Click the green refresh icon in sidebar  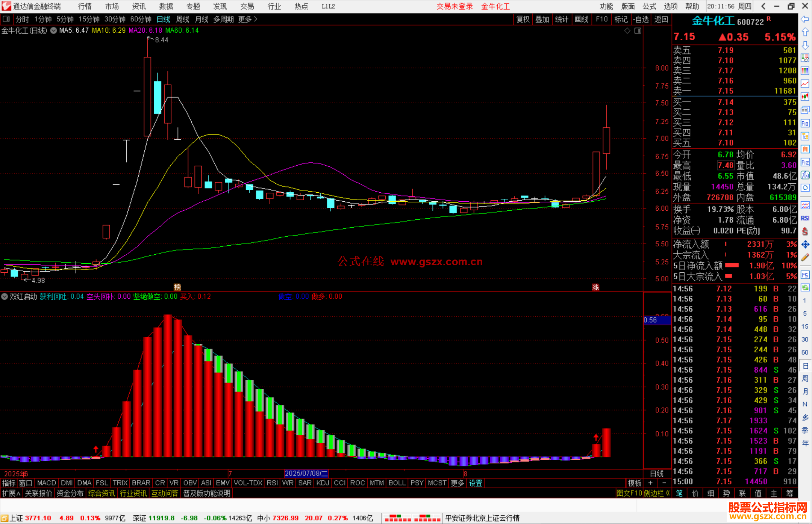805,288
